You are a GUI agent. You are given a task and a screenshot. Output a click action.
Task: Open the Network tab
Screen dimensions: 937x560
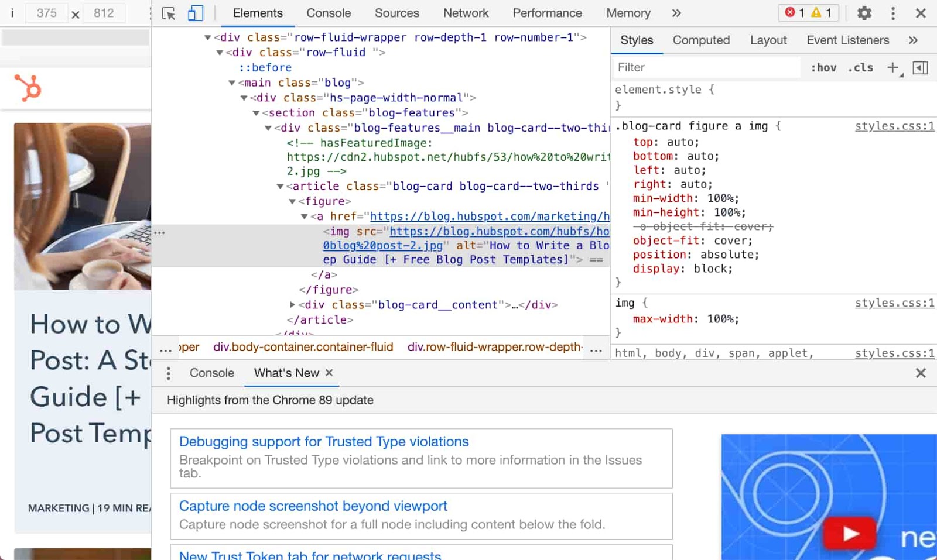coord(466,13)
